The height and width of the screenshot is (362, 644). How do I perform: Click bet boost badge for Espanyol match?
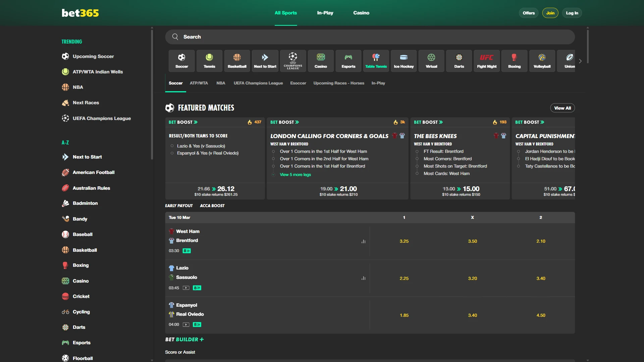click(x=197, y=324)
